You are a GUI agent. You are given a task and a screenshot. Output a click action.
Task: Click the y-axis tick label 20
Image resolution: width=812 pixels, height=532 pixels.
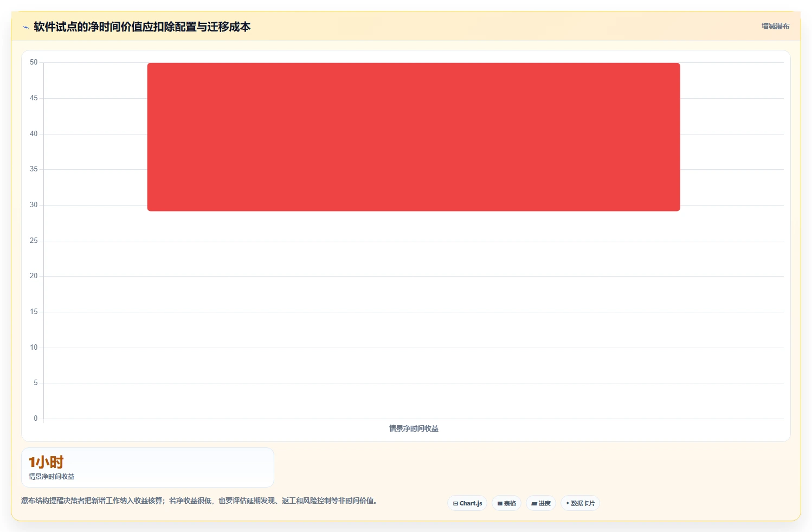point(34,276)
